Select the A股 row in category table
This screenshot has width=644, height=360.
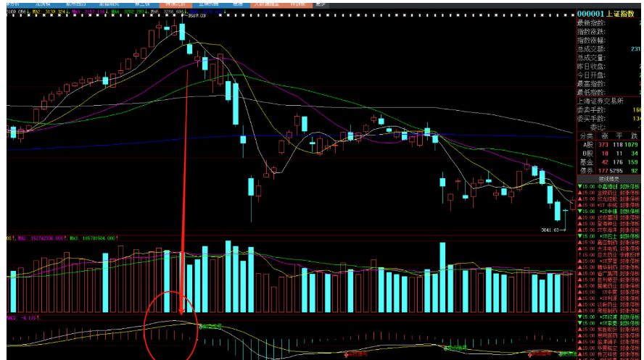[588, 145]
